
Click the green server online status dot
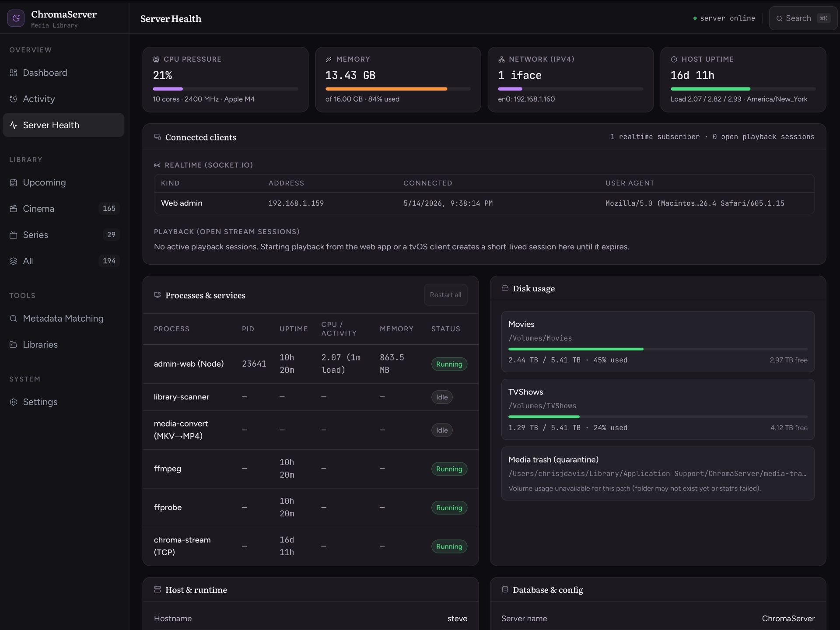point(695,18)
